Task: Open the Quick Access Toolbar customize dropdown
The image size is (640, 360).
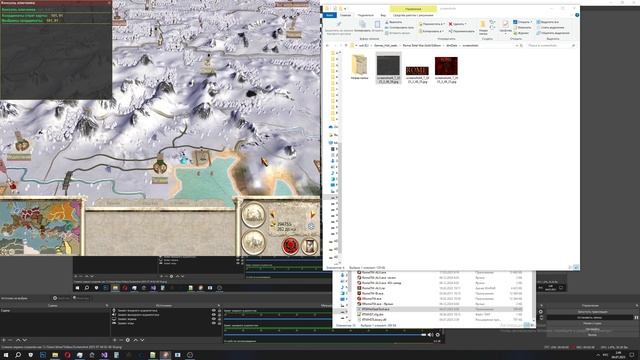Action: pyautogui.click(x=345, y=9)
